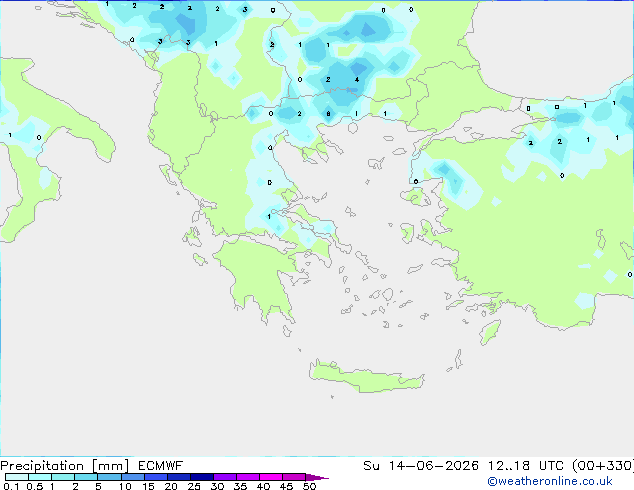Click the 'Precipitation [mm]' title text

coord(64,466)
